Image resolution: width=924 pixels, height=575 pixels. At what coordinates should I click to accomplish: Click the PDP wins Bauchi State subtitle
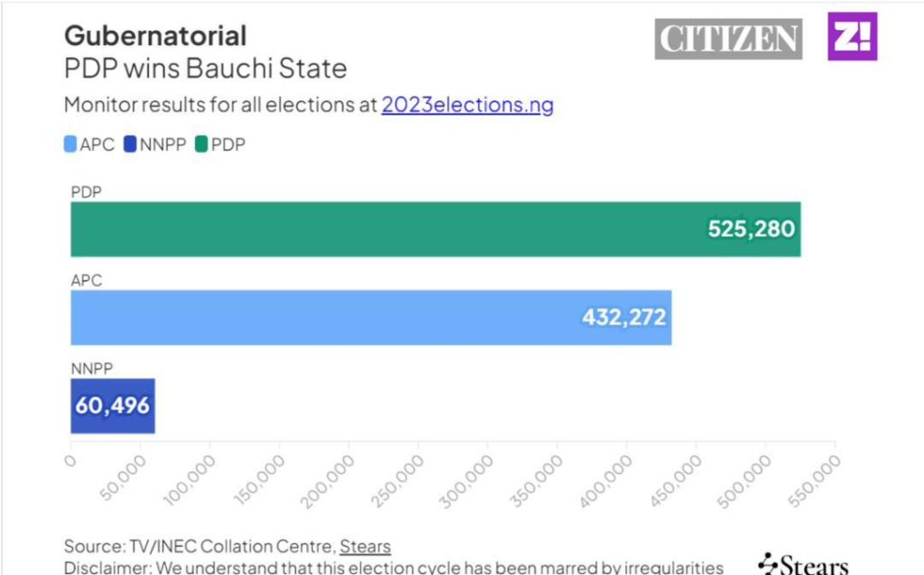[205, 70]
